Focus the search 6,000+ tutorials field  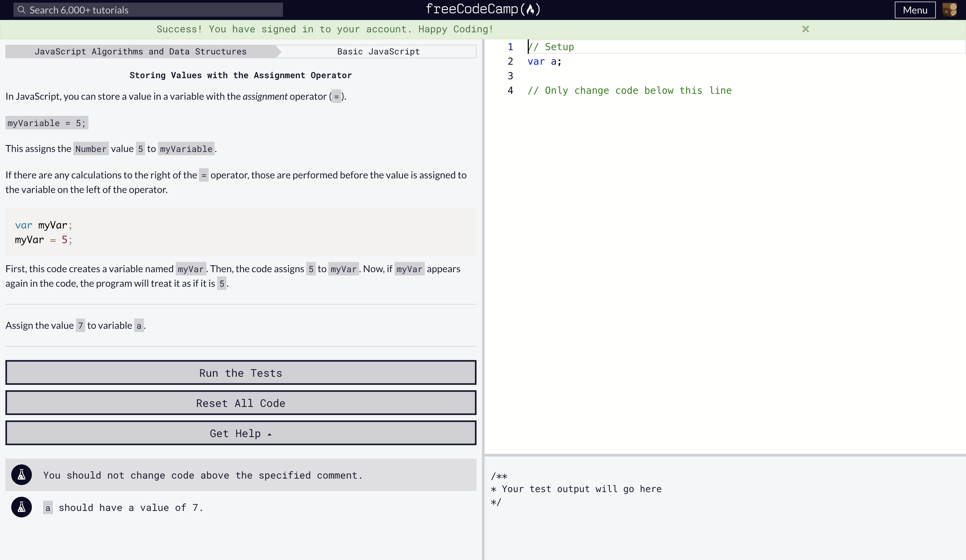point(153,10)
